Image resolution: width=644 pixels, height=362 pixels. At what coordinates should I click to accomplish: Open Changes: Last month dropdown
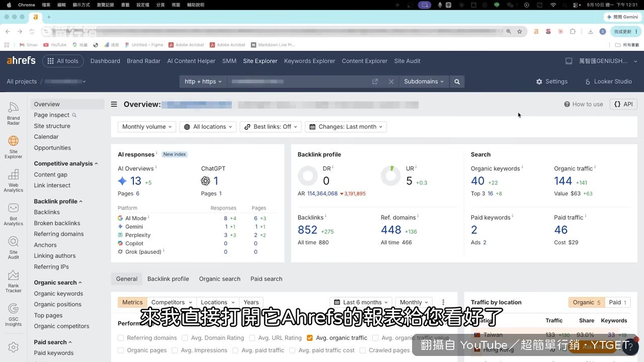(x=346, y=127)
